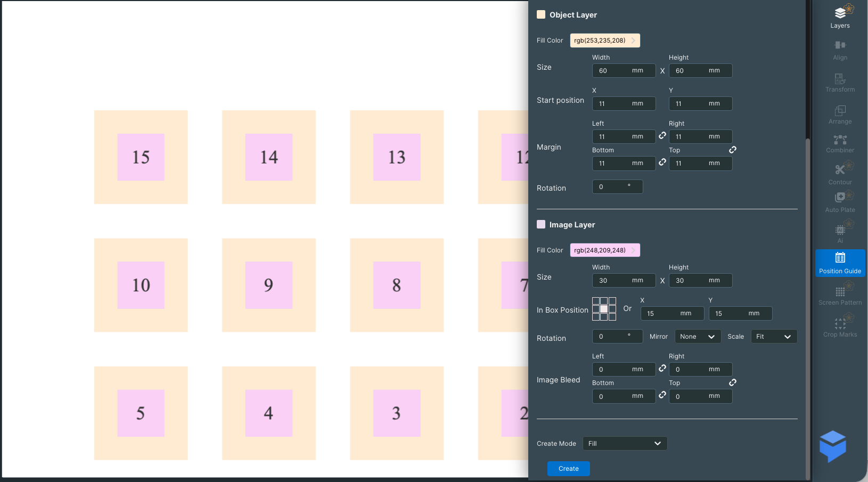Viewport: 868px width, 482px height.
Task: Open the Contour tool
Action: tap(840, 174)
